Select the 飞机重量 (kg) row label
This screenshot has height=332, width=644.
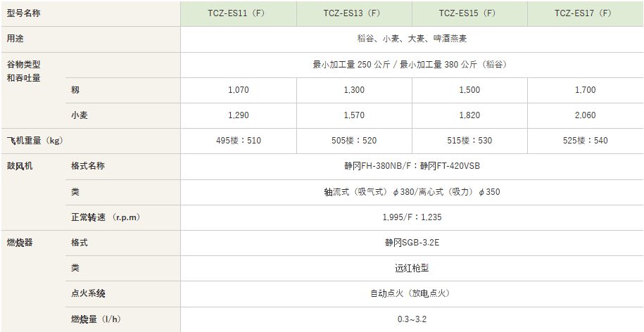[35, 141]
